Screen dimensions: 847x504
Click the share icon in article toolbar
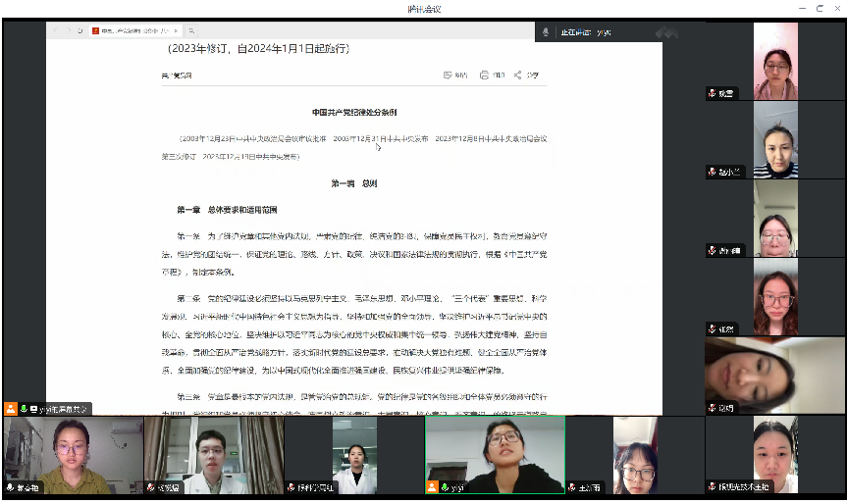coord(517,75)
